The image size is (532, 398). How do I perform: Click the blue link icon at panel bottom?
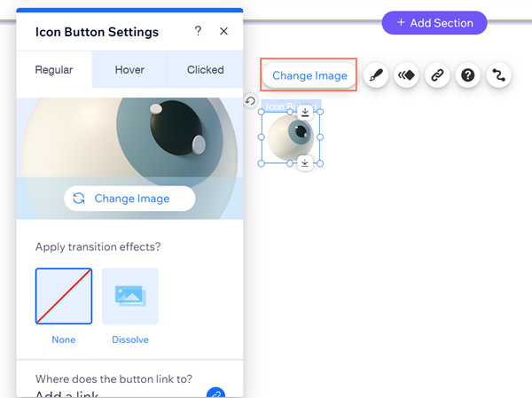click(215, 393)
